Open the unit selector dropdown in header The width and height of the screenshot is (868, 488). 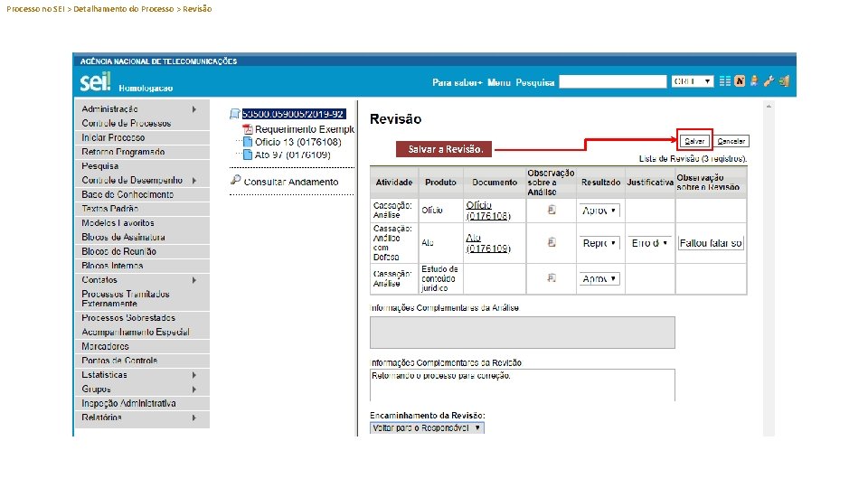pos(692,81)
